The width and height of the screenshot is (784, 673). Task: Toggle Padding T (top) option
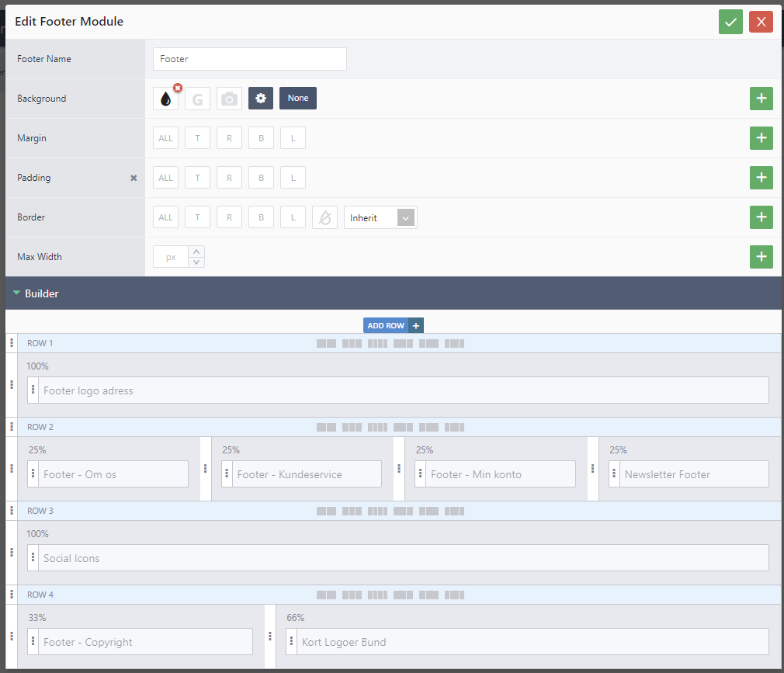click(x=197, y=178)
